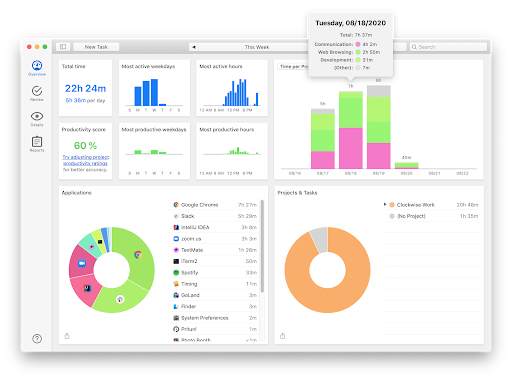This screenshot has width=512, height=380.
Task: Go to previous week with left arrow
Action: pos(194,47)
